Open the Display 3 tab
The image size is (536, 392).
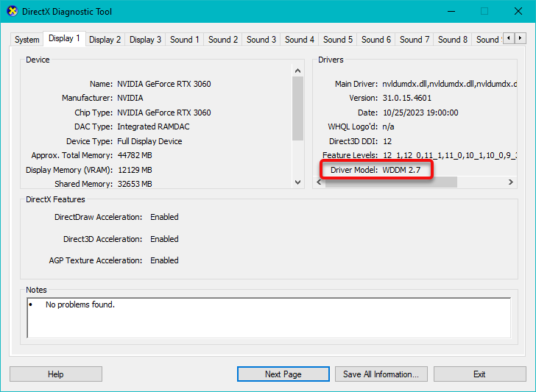pos(145,40)
